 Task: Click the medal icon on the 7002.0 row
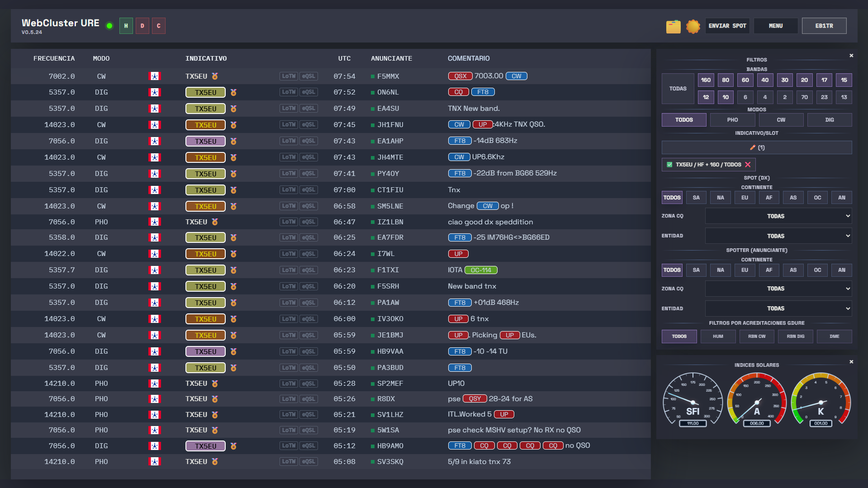pyautogui.click(x=215, y=76)
